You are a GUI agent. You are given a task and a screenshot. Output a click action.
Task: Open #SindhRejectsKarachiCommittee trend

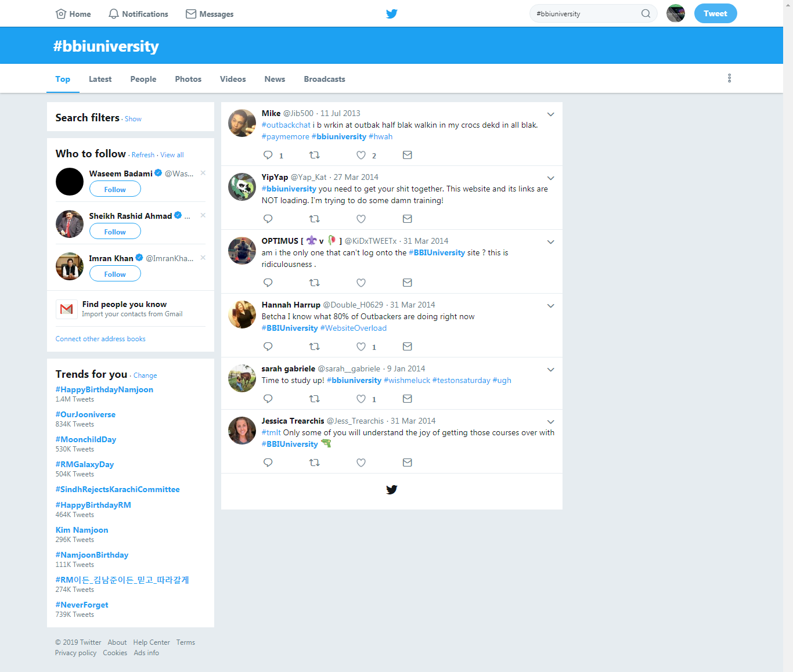pos(118,489)
